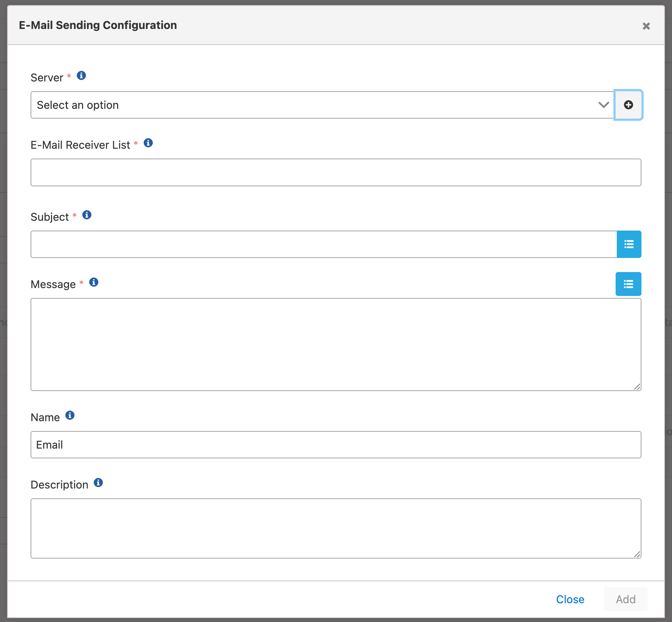This screenshot has height=622, width=672.
Task: Click the add new server plus icon
Action: (x=629, y=105)
